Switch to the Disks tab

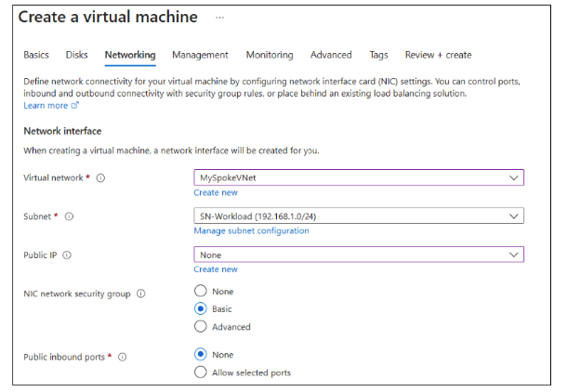pos(77,55)
